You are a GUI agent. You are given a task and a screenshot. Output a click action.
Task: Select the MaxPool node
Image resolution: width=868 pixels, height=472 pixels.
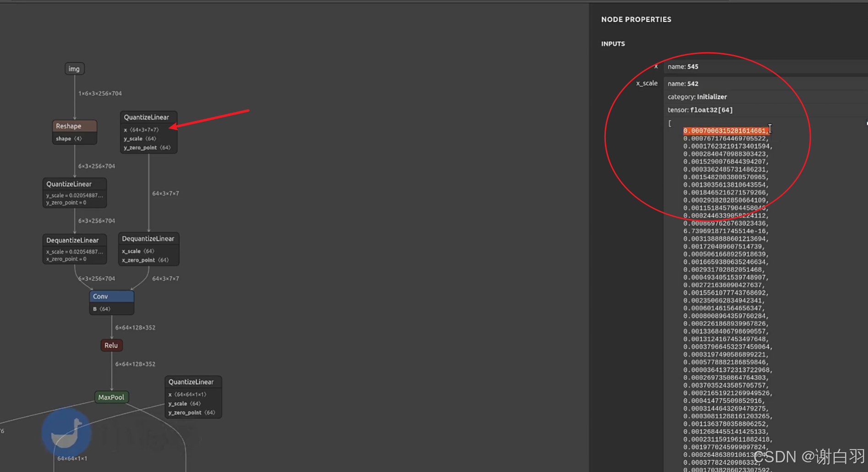[111, 397]
